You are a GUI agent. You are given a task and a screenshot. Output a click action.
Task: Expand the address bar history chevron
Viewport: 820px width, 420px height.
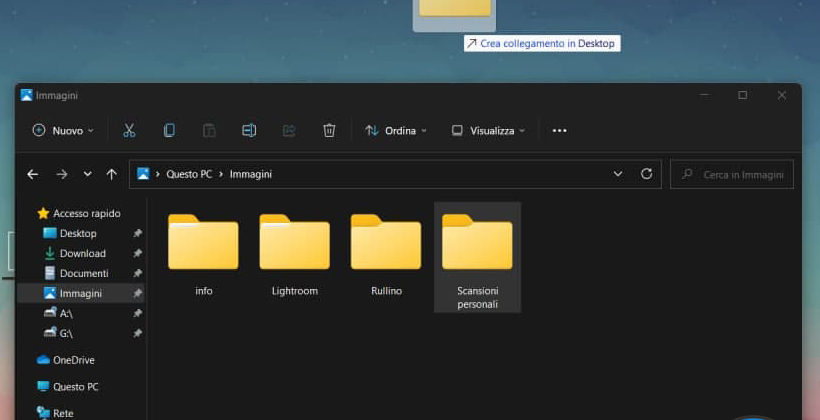pyautogui.click(x=618, y=174)
